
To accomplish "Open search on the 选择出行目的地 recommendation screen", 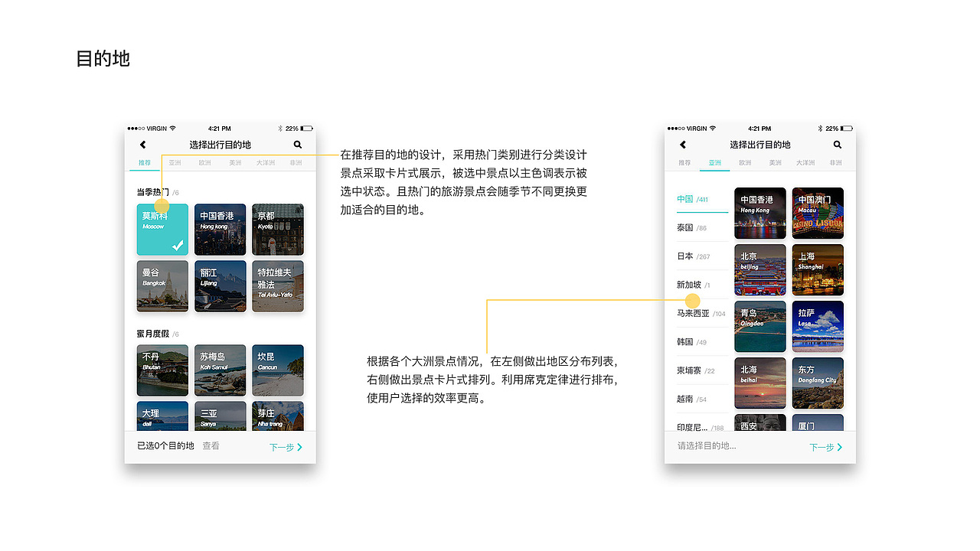I will [298, 145].
